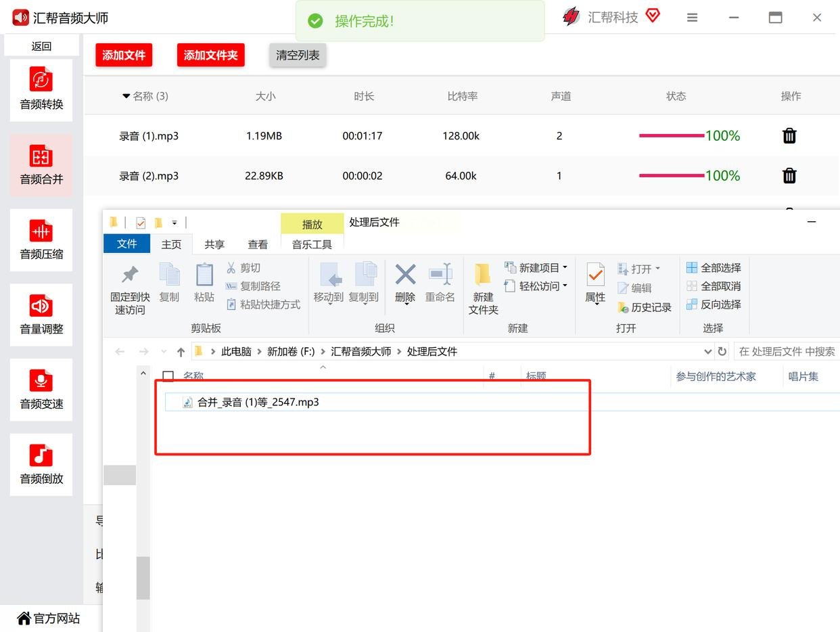The image size is (840, 632).
Task: Click the 汇帮科技 logo icon
Action: (x=571, y=17)
